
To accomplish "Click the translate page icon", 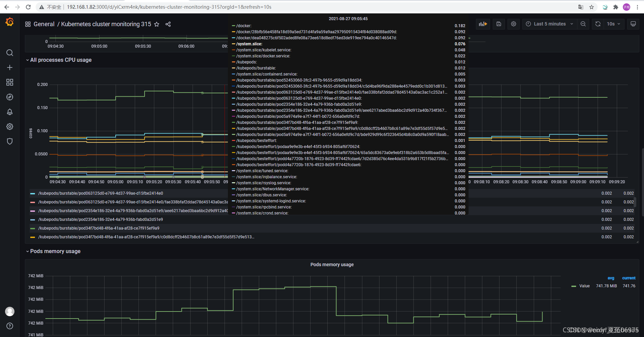I will (x=581, y=7).
